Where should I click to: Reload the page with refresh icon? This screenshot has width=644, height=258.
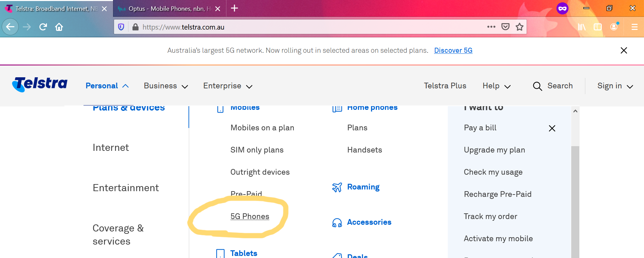pos(43,27)
